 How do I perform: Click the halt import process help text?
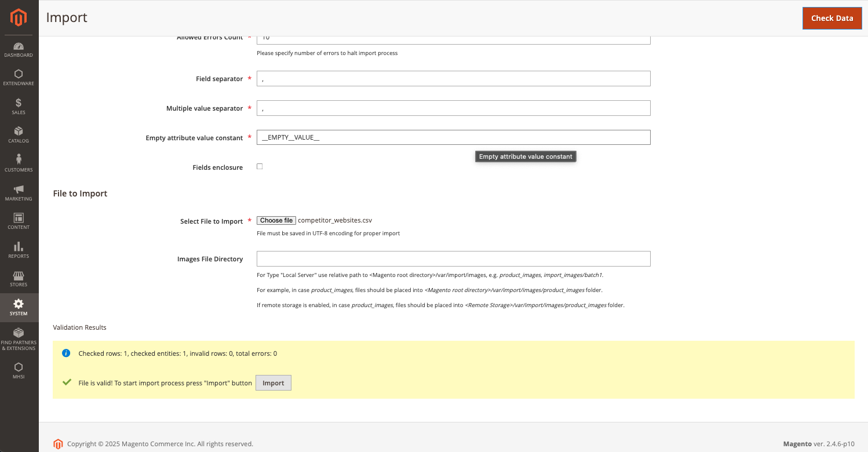pyautogui.click(x=327, y=53)
